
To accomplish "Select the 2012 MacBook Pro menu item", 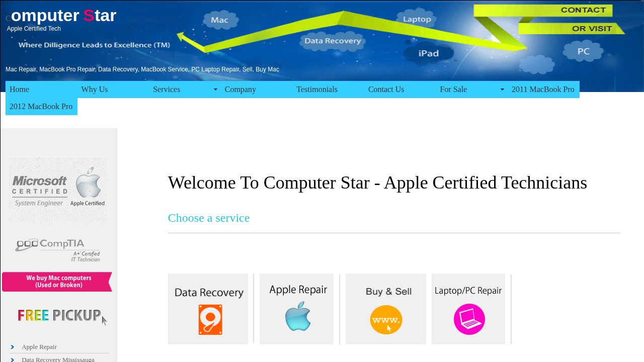I will pyautogui.click(x=41, y=107).
